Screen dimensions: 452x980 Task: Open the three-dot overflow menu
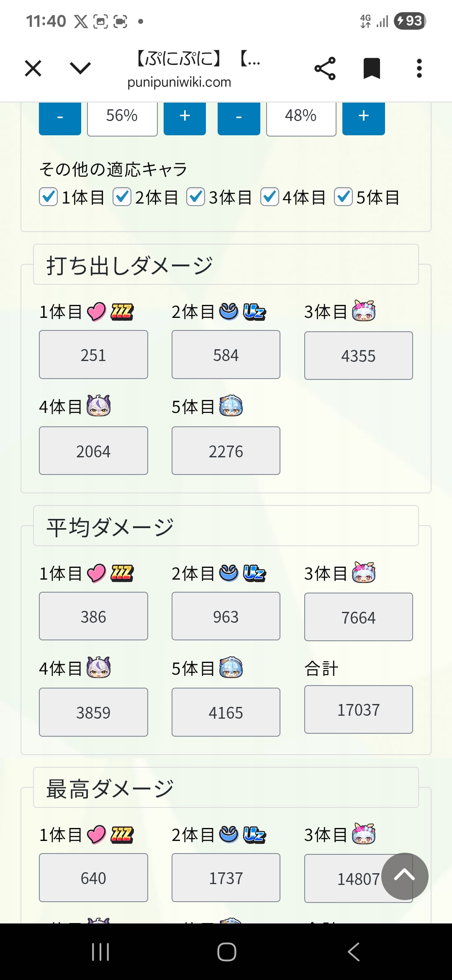pos(419,68)
